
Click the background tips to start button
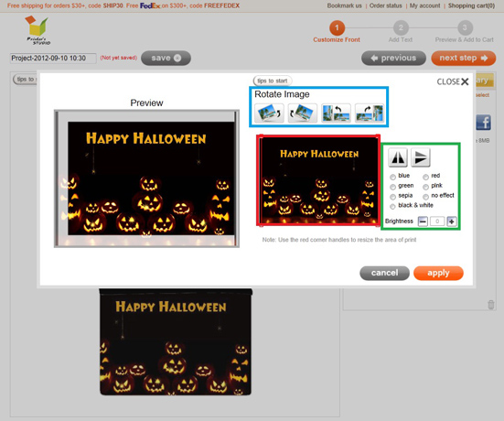click(x=25, y=79)
